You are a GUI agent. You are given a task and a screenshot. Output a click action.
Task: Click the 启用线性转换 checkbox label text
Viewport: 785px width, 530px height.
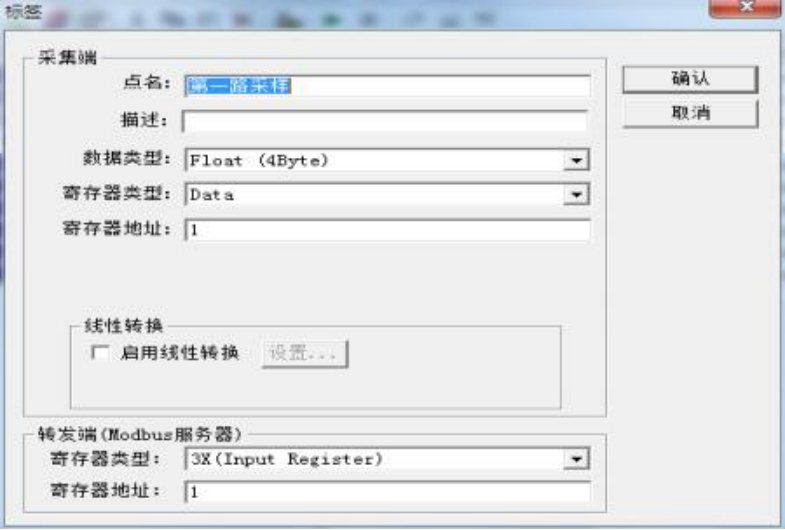pyautogui.click(x=180, y=353)
